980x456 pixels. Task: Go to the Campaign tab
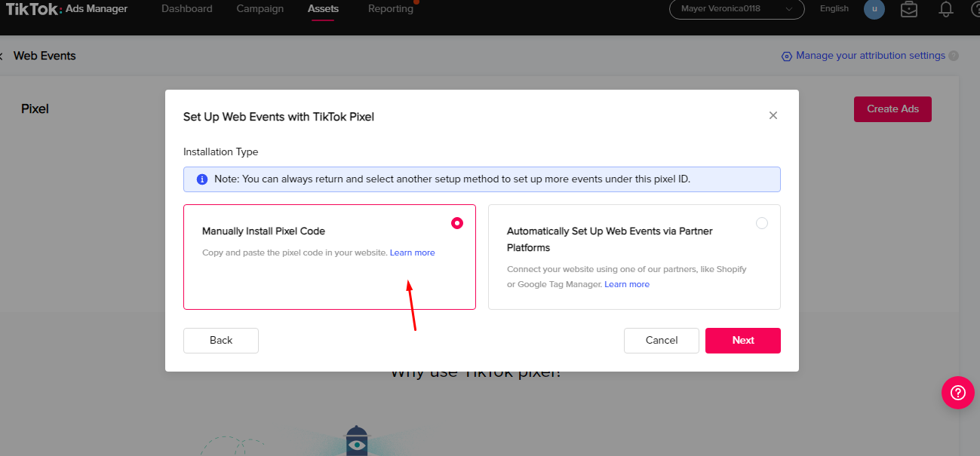pyautogui.click(x=260, y=9)
